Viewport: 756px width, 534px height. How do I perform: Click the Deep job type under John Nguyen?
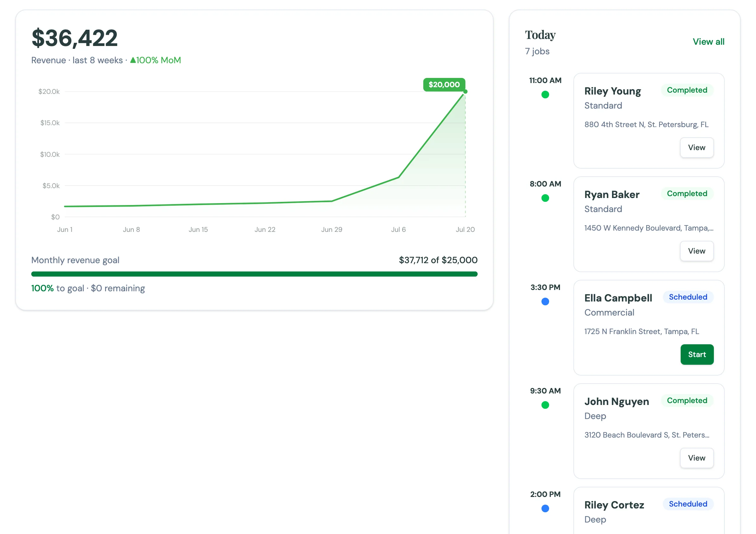[595, 416]
